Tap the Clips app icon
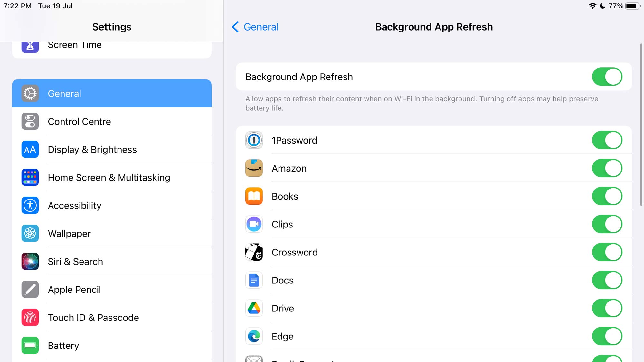 tap(254, 224)
